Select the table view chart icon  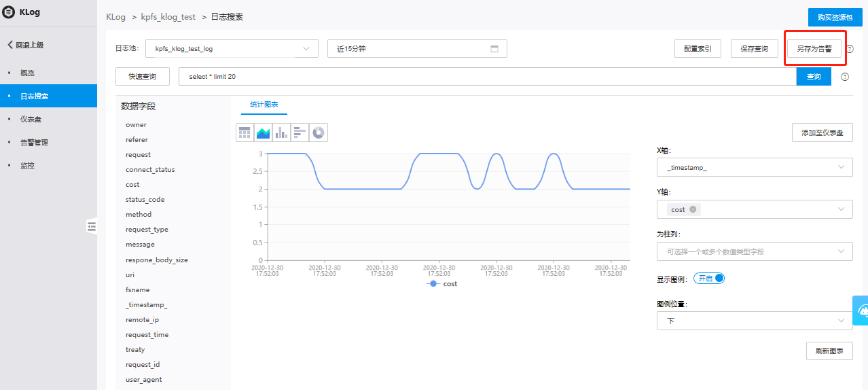coord(245,132)
